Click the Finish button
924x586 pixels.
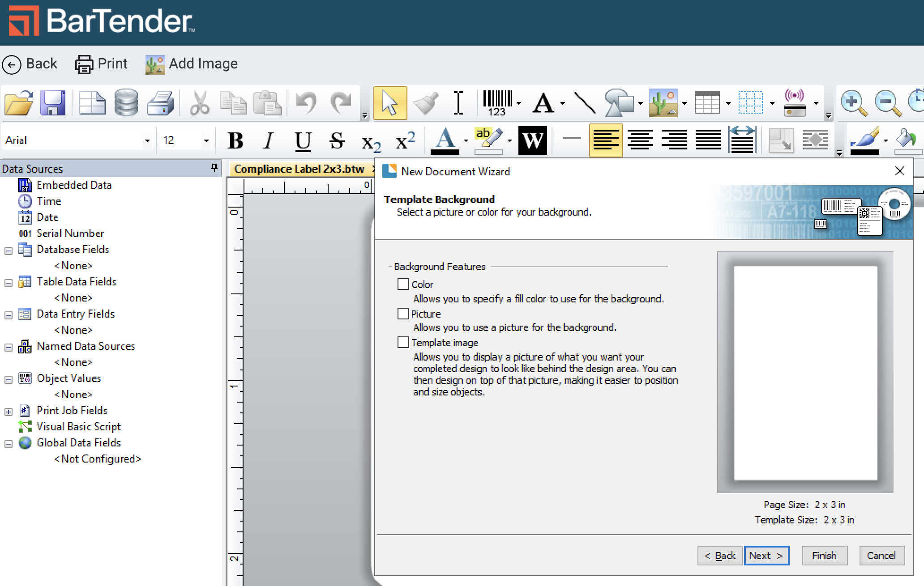coord(824,556)
